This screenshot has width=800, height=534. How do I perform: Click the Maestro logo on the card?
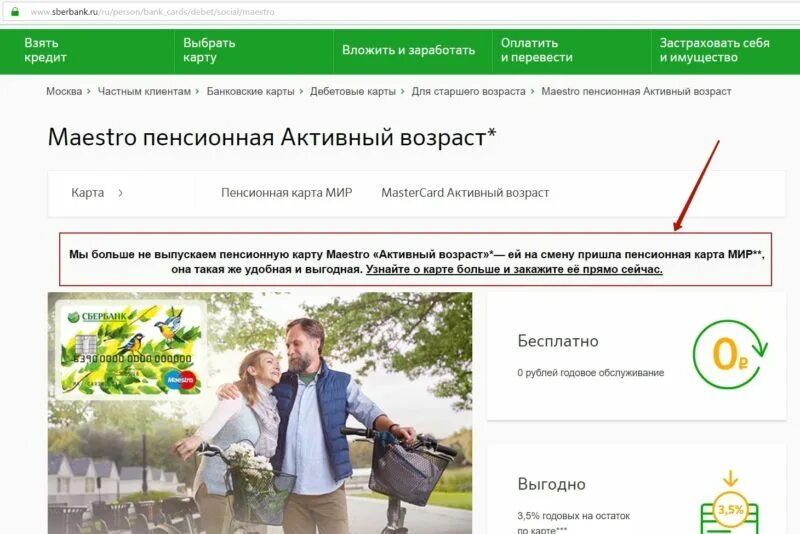click(180, 380)
